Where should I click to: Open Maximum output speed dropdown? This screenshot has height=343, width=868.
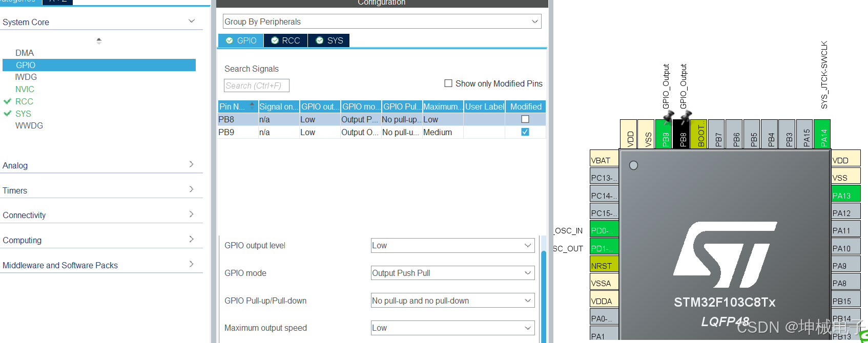[453, 328]
